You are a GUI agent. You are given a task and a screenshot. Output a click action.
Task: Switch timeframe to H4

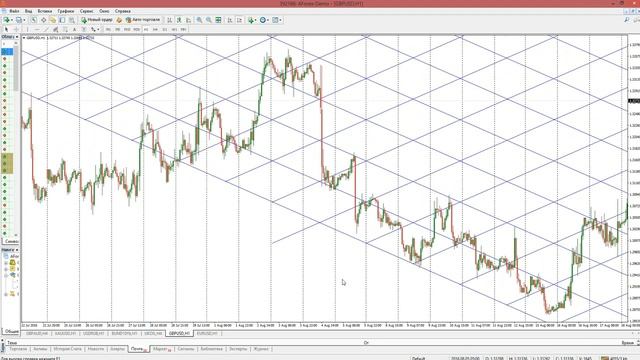click(x=155, y=29)
